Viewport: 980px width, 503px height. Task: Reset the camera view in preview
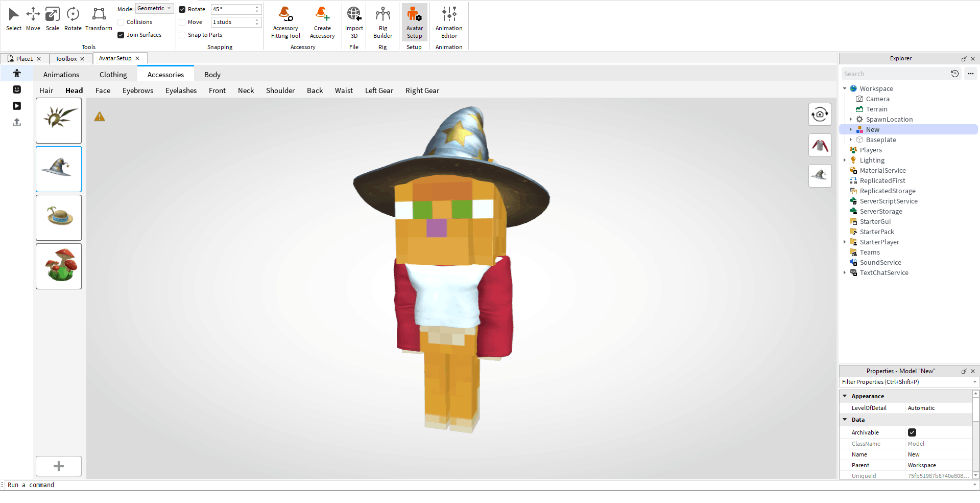point(820,115)
